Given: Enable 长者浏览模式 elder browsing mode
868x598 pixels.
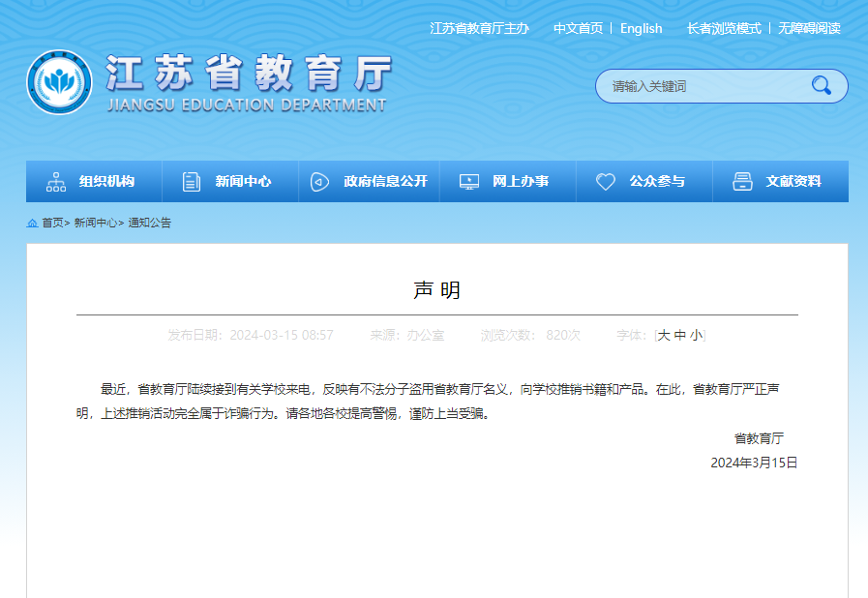Looking at the screenshot, I should (x=727, y=29).
